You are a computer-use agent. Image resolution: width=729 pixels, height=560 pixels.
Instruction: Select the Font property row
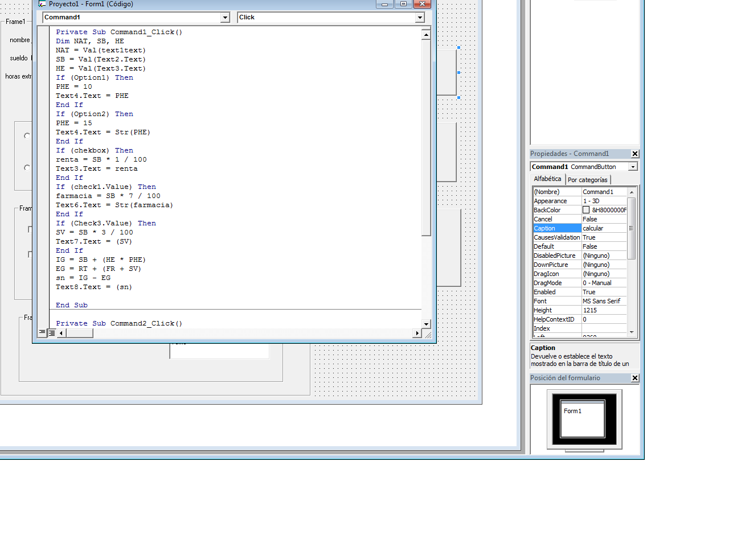[580, 301]
